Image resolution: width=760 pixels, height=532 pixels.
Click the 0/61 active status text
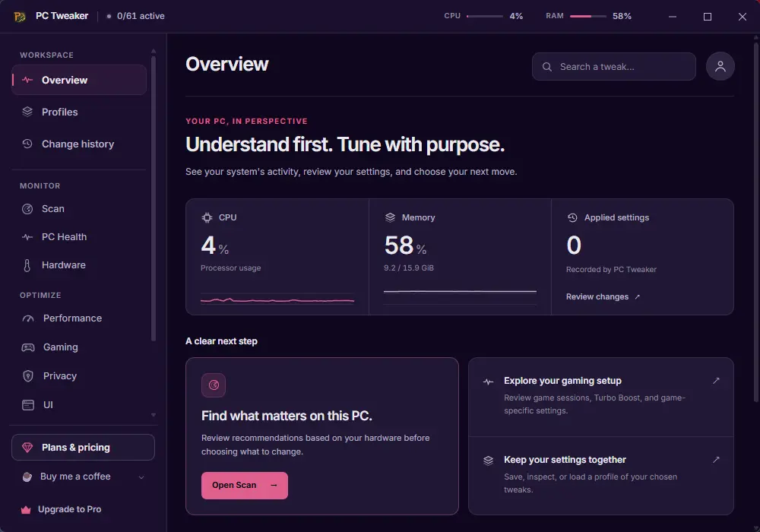coord(141,16)
